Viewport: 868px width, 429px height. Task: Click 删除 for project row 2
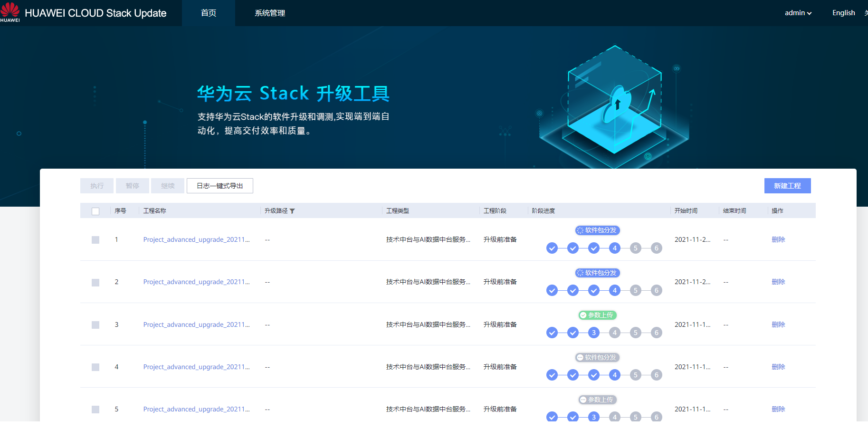pyautogui.click(x=778, y=282)
